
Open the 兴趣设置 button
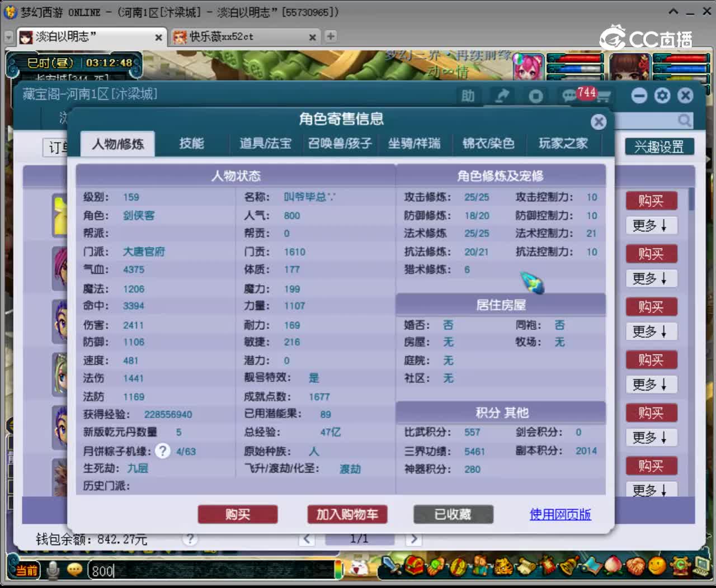tap(659, 147)
